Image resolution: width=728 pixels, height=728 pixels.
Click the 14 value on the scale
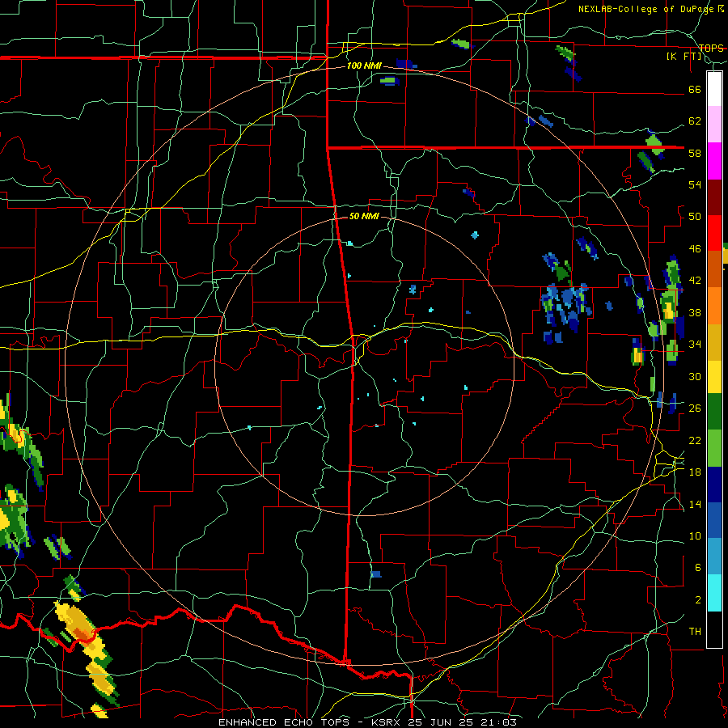click(695, 504)
